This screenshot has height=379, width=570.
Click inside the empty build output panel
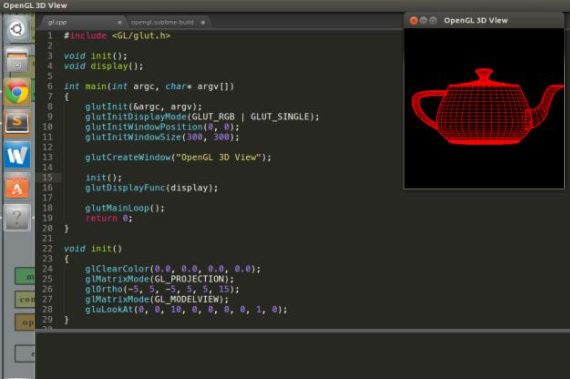(x=302, y=355)
